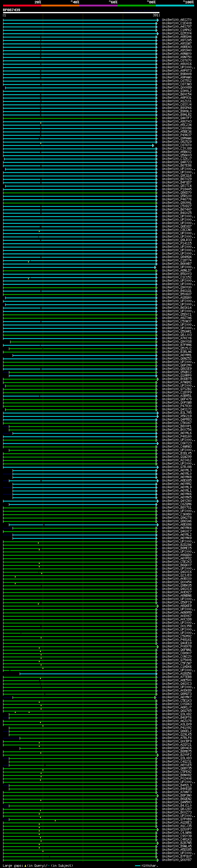The height and width of the screenshot is (868, 197).
Task: Select label UniRef100_P47830
Action: coord(177,406)
